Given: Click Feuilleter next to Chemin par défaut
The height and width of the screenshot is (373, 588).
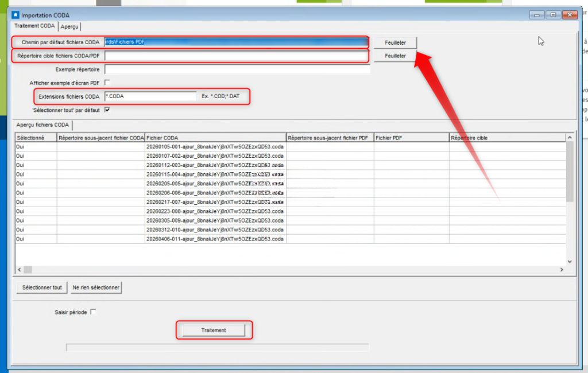Looking at the screenshot, I should tap(395, 42).
